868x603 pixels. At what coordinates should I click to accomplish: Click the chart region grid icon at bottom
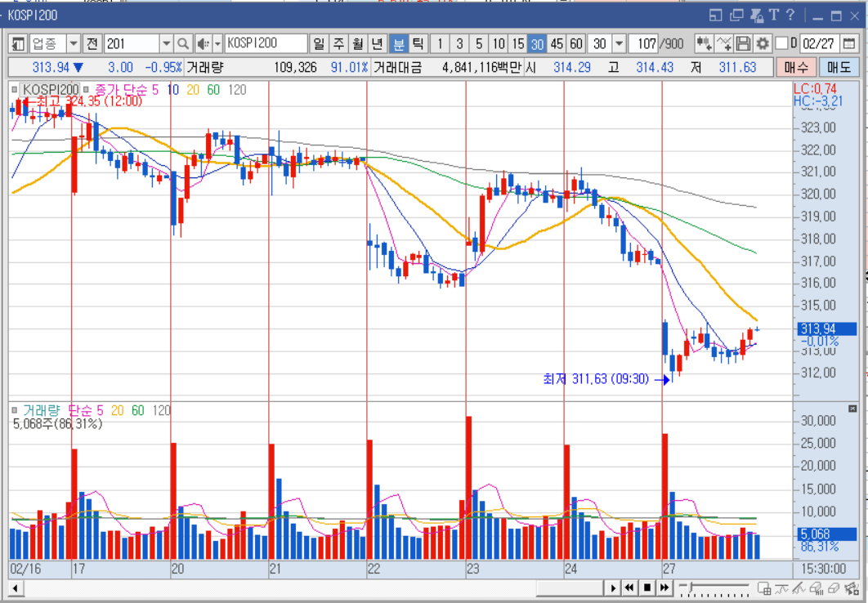pos(764,588)
